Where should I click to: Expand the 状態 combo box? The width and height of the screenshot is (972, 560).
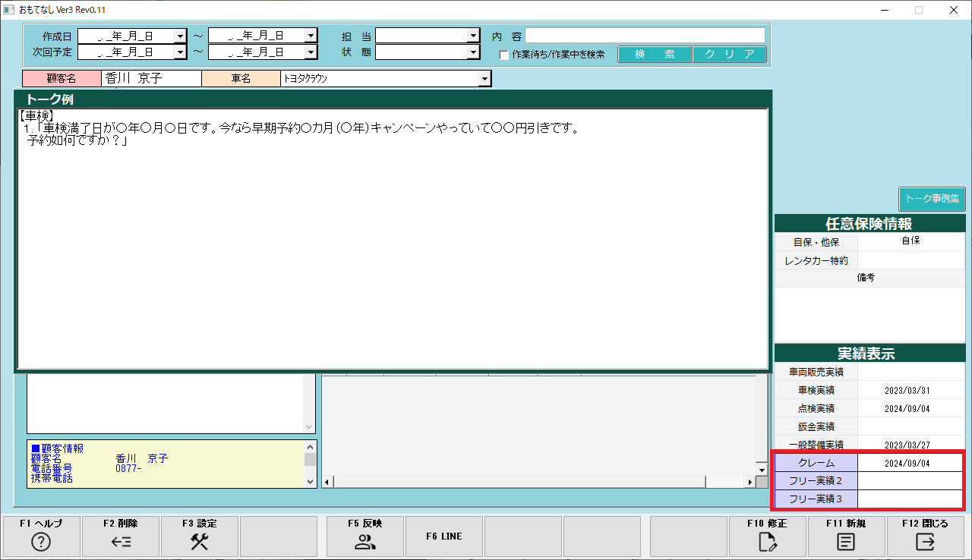474,52
